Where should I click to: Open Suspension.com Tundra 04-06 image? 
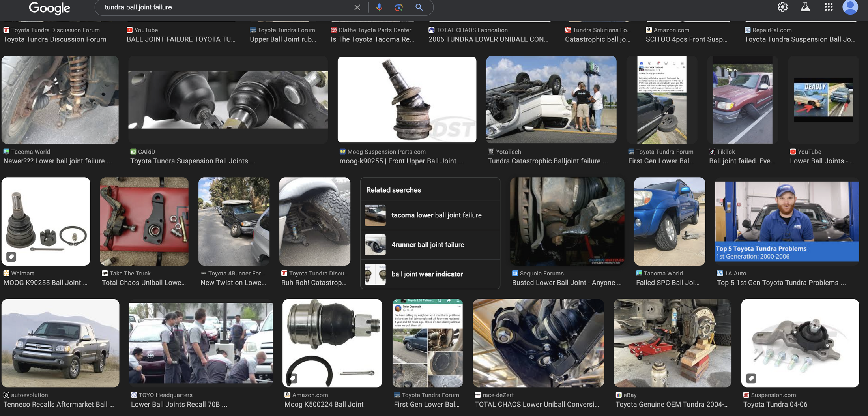800,343
